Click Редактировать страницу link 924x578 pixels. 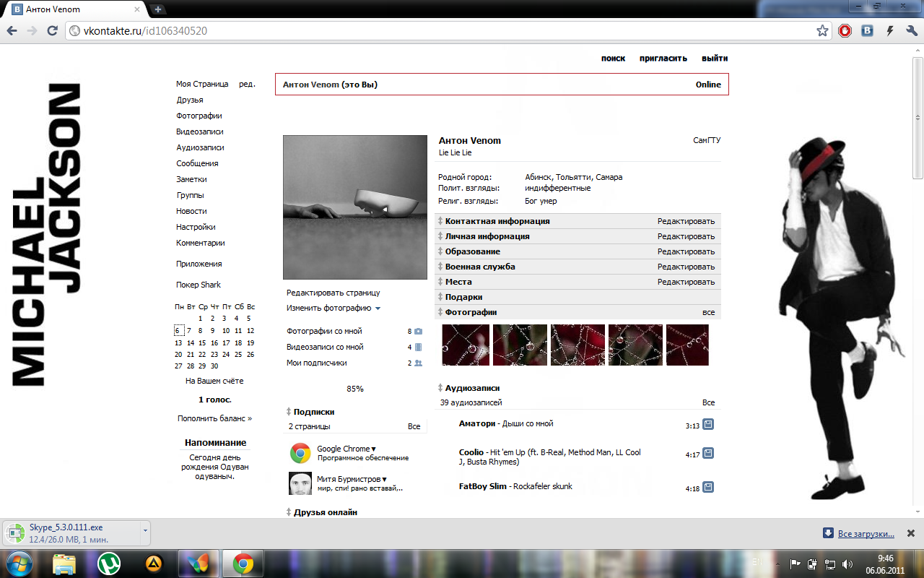[333, 293]
